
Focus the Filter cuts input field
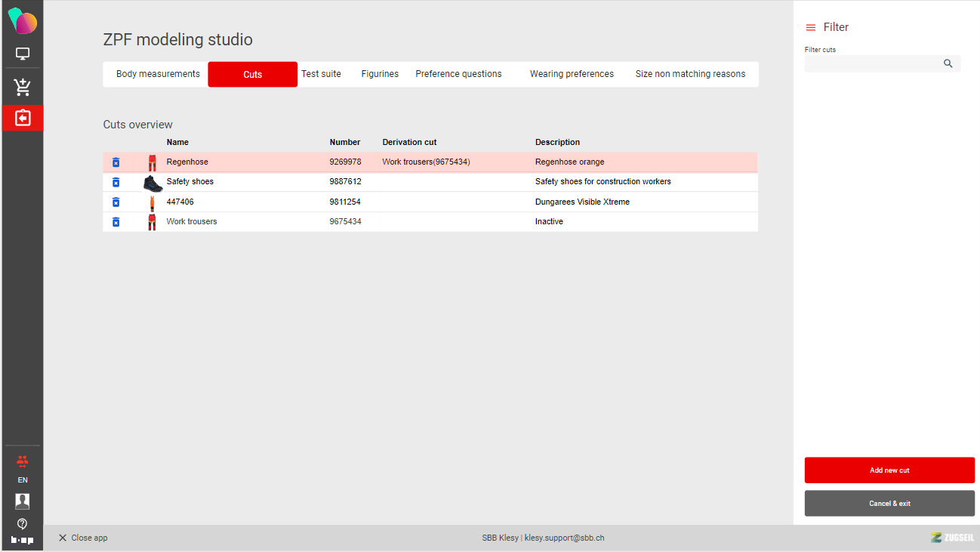pyautogui.click(x=871, y=64)
